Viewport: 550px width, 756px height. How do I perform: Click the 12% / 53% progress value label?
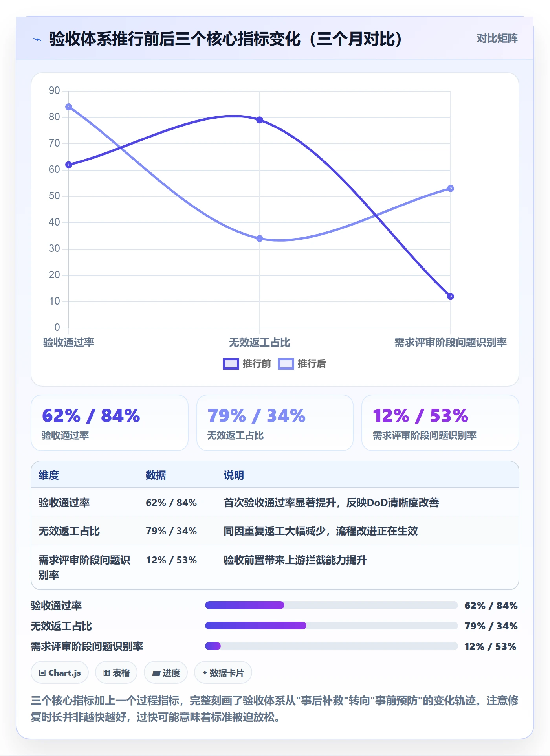(x=490, y=646)
